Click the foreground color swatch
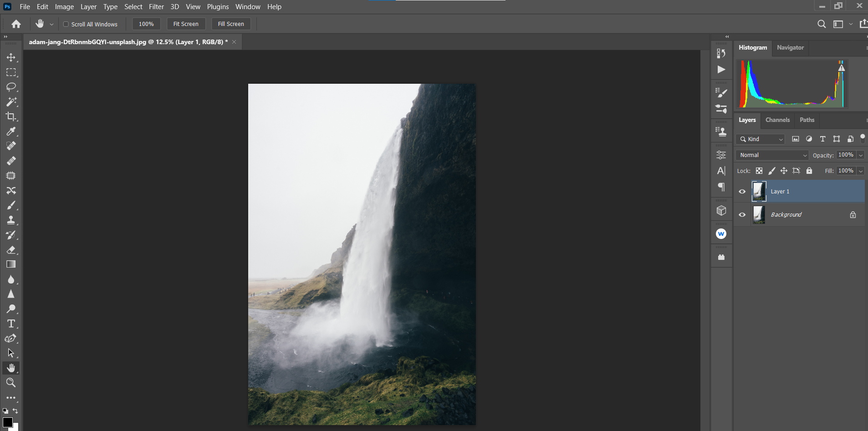 point(7,422)
